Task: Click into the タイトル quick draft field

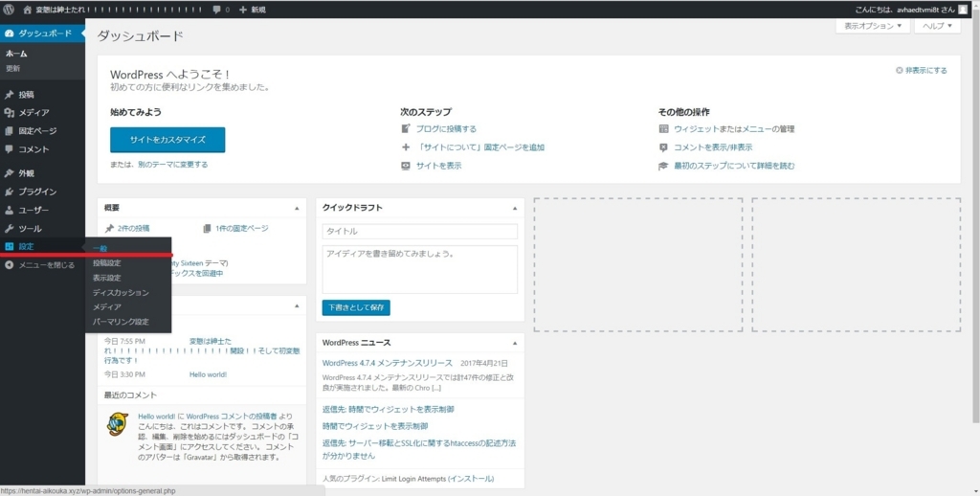Action: pos(420,232)
